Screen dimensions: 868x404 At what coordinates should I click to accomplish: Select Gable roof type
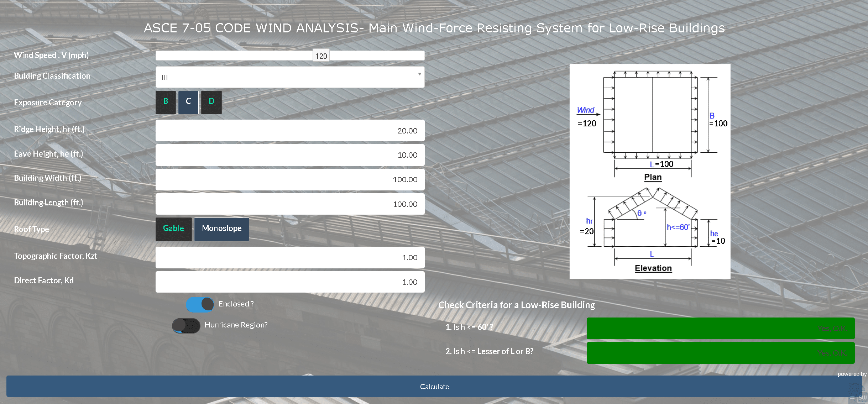[174, 229]
